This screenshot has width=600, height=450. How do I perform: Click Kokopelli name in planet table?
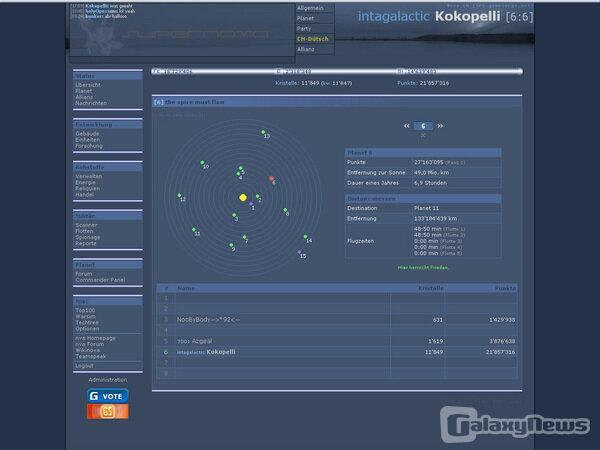pyautogui.click(x=221, y=352)
